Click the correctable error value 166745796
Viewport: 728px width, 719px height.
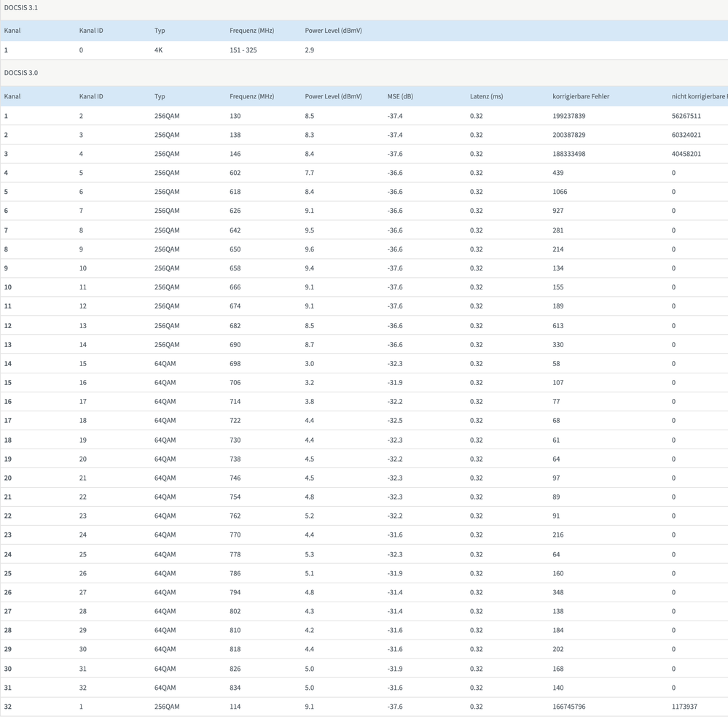coord(569,707)
